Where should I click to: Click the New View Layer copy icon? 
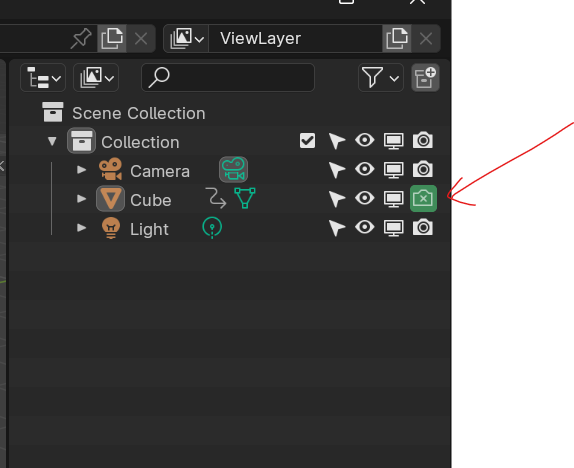click(396, 38)
